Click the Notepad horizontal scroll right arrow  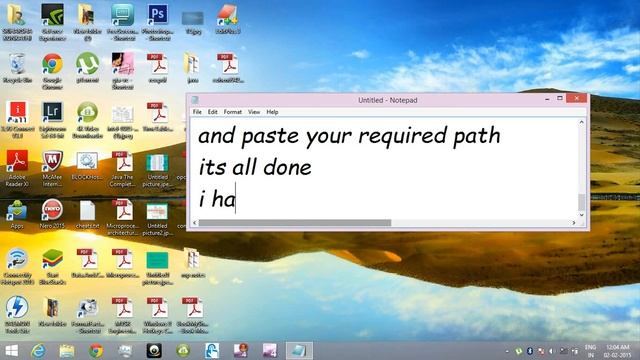[574, 223]
